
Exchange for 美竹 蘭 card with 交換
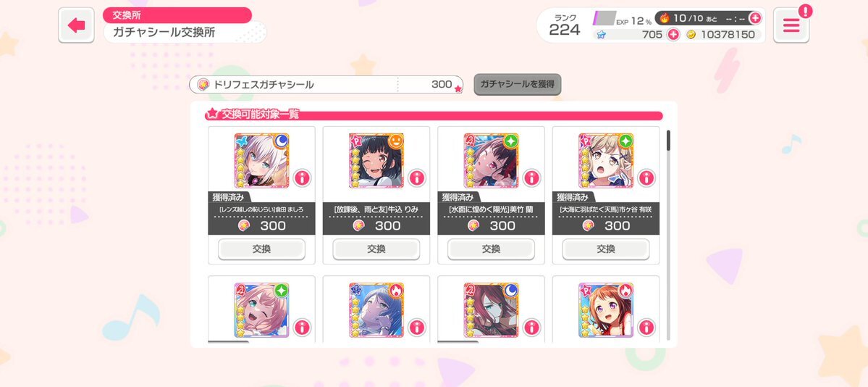[491, 249]
